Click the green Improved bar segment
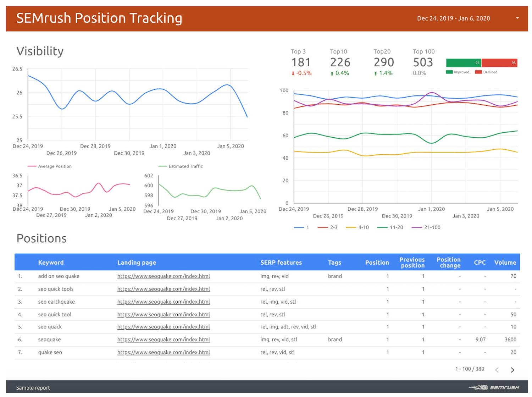This screenshot has height=397, width=532. 464,63
